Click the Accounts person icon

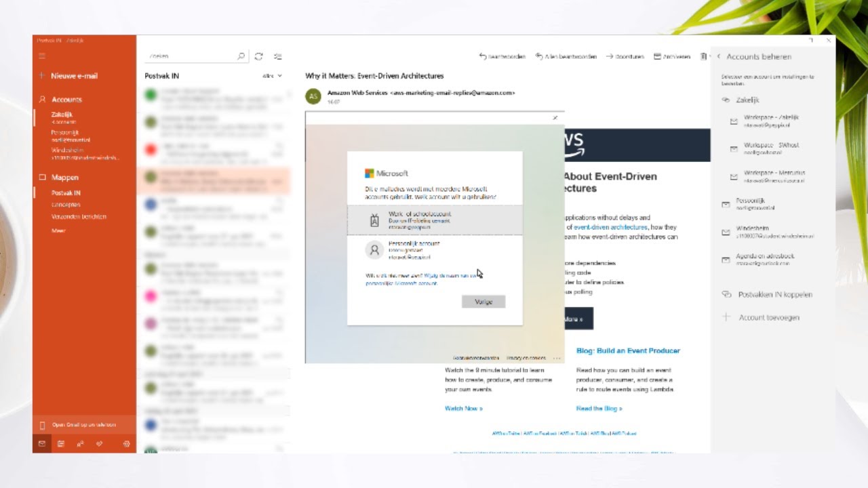(x=42, y=99)
